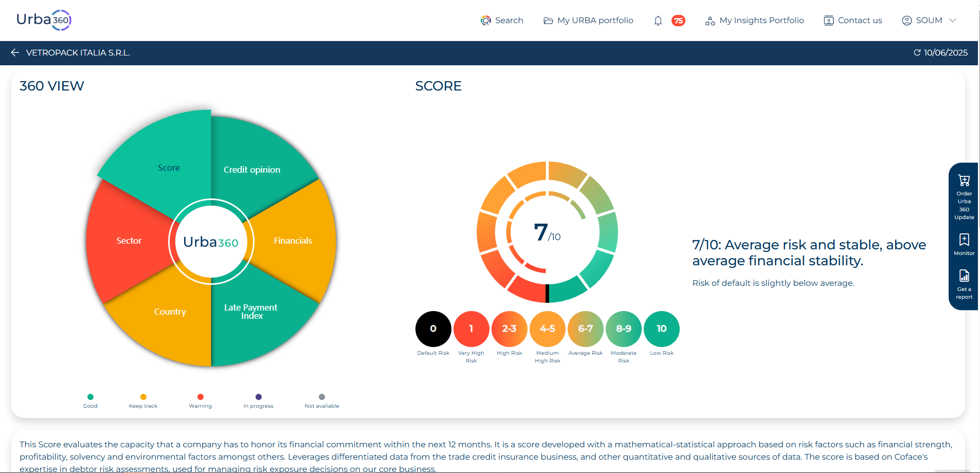Click the Get a report icon
Image resolution: width=980 pixels, height=473 pixels.
(x=964, y=276)
